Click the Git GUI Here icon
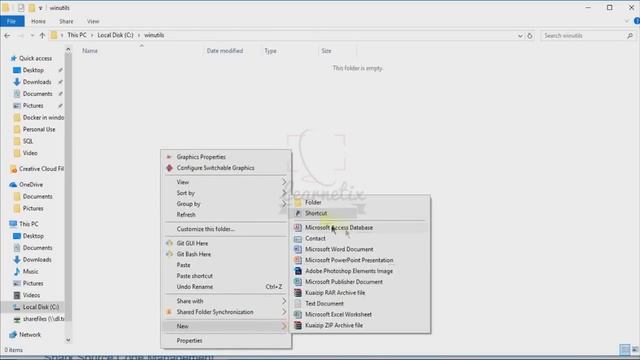Viewport: 640px width, 360px height. click(x=169, y=243)
